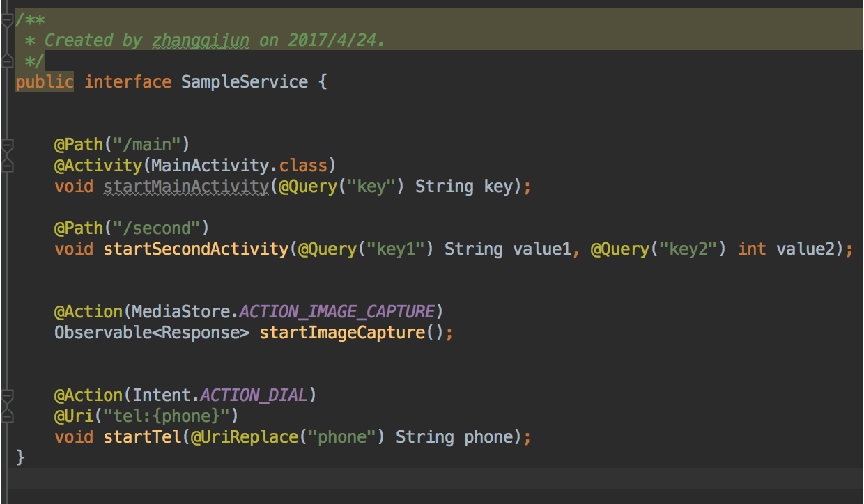The image size is (864, 504).
Task: Click fold end marker beside the */ line
Action: [x=7, y=61]
